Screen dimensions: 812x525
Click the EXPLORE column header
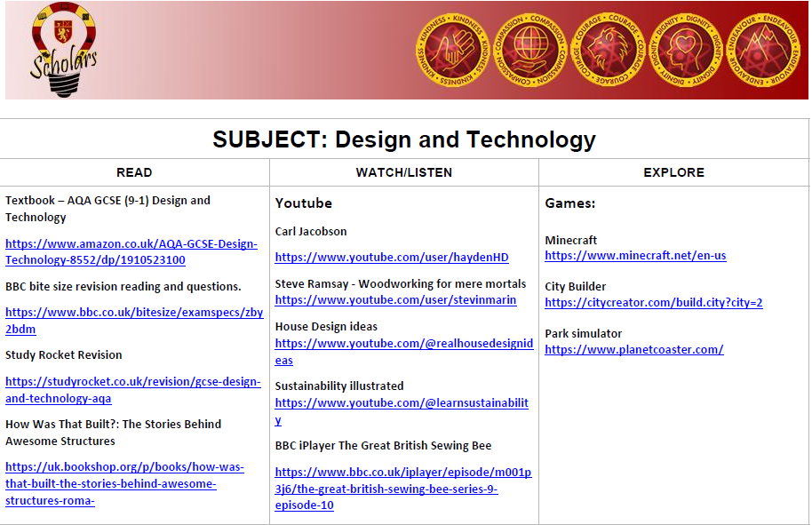pyautogui.click(x=673, y=172)
